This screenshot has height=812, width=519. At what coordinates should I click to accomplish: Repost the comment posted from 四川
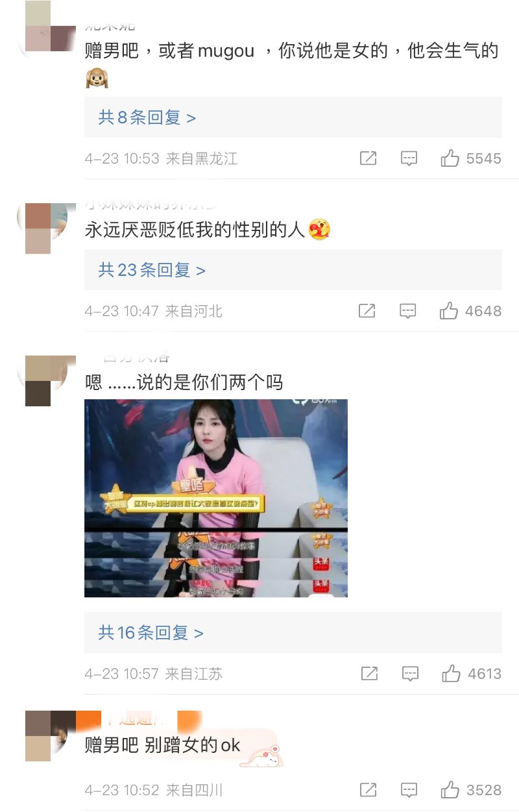(x=368, y=790)
